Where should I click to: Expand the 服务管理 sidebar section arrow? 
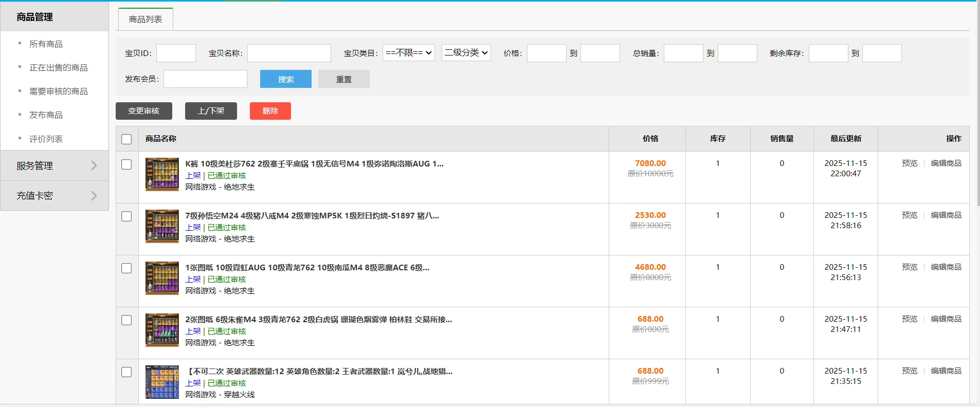94,165
